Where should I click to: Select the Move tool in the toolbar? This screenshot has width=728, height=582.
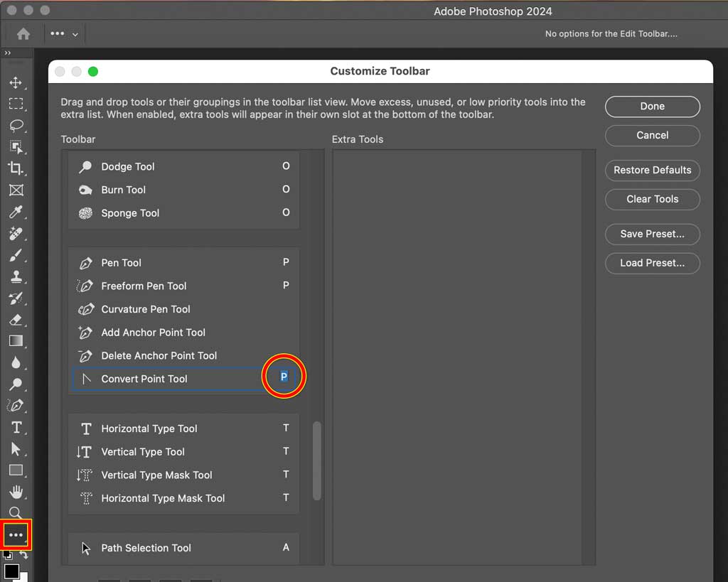[16, 82]
